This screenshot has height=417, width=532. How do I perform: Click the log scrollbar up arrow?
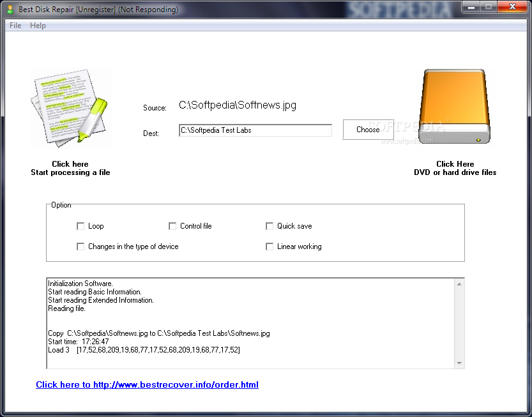[459, 284]
